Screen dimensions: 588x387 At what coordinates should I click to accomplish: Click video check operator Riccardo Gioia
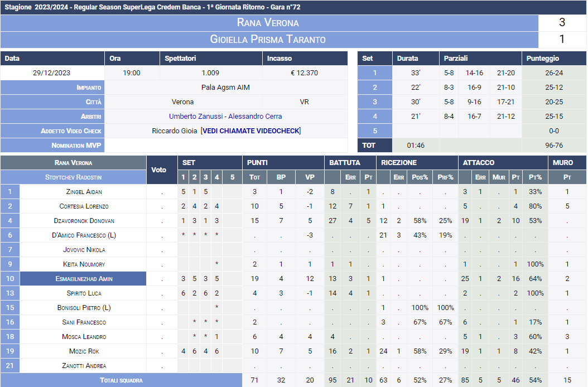coord(175,131)
